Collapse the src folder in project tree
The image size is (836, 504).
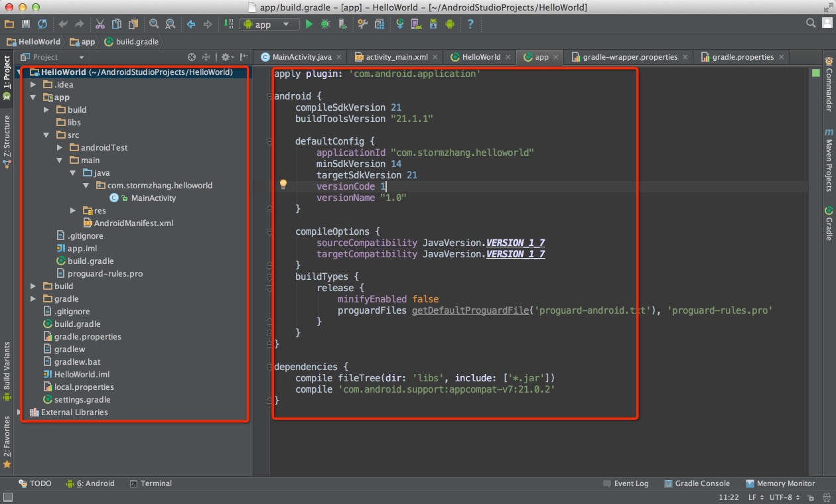click(46, 135)
